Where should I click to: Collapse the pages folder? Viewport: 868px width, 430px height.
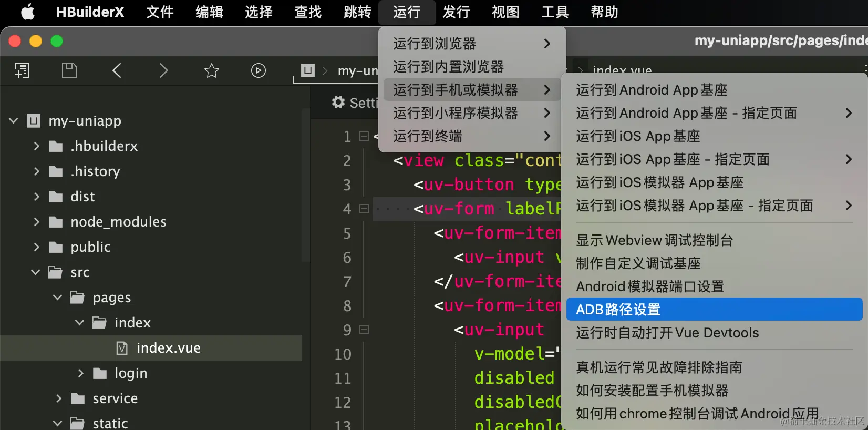[x=58, y=298]
